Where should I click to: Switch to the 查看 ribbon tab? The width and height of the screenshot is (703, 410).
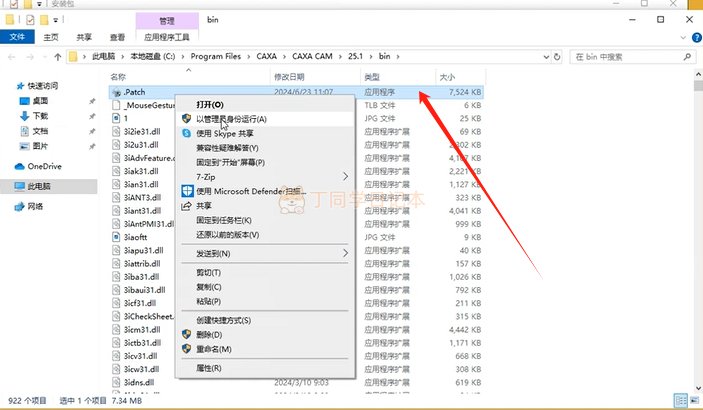tap(117, 37)
